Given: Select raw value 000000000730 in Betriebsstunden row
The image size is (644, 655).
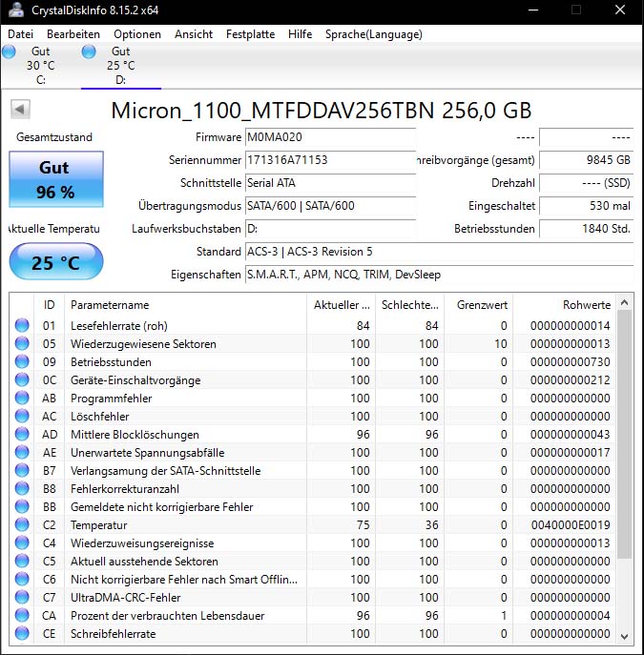Looking at the screenshot, I should click(x=570, y=362).
